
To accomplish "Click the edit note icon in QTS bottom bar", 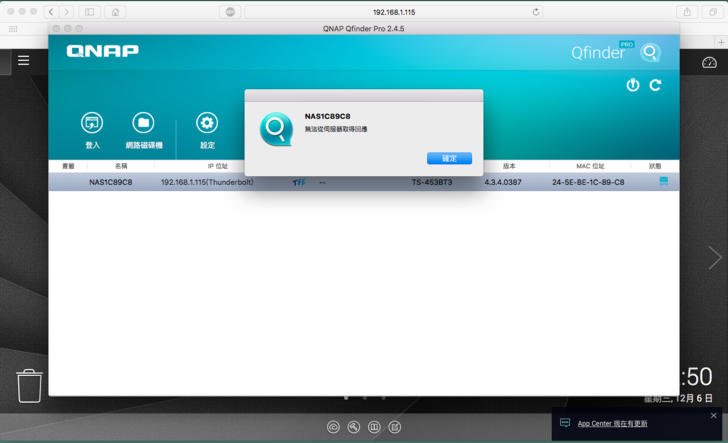I will tap(395, 427).
